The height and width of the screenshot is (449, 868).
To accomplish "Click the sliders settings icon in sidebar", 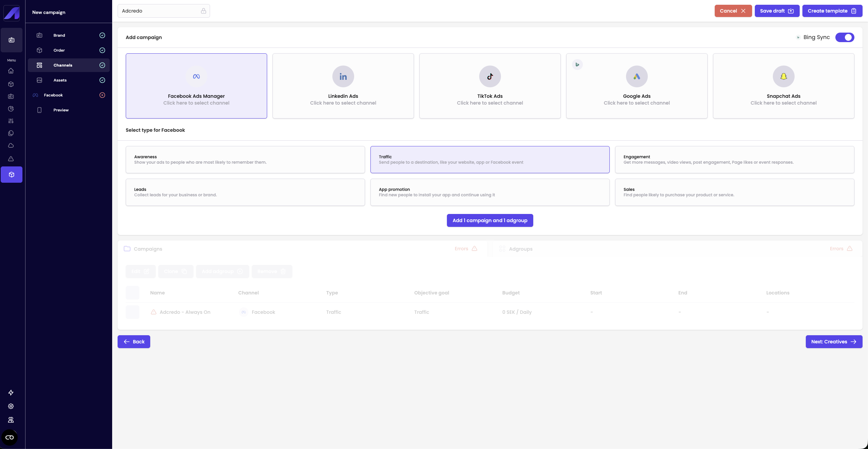I will tap(11, 121).
